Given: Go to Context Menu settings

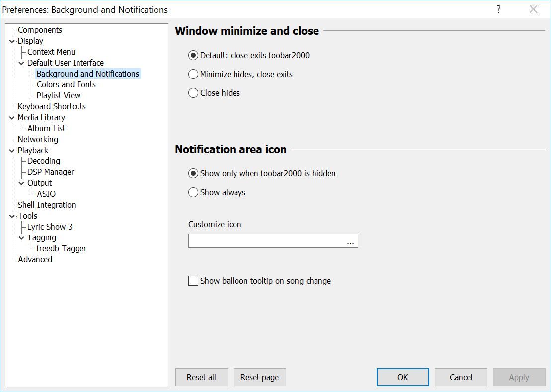Looking at the screenshot, I should [51, 52].
